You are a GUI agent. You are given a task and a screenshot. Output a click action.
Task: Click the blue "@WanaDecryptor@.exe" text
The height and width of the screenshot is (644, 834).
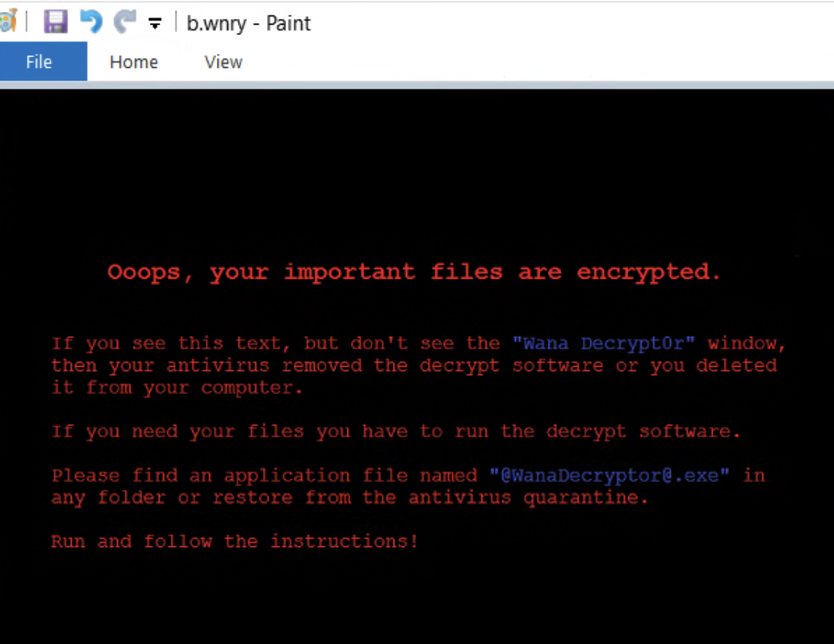pos(610,475)
